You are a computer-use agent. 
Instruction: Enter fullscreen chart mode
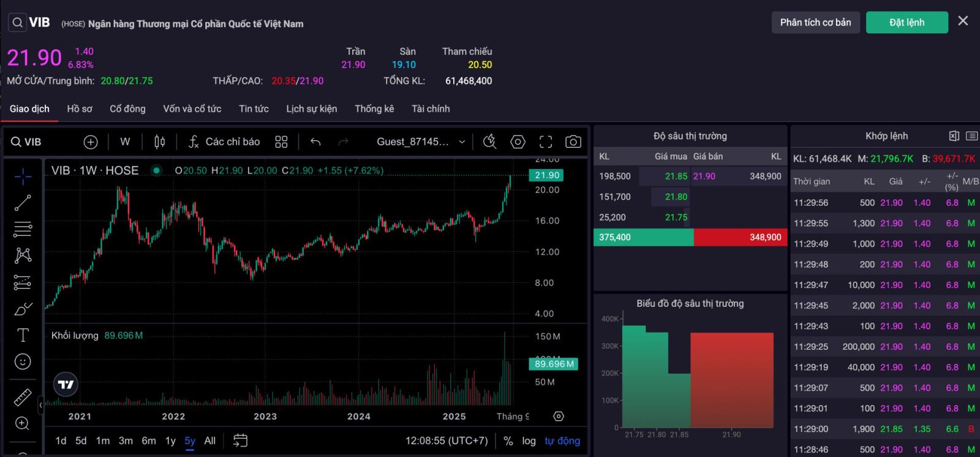pos(545,142)
